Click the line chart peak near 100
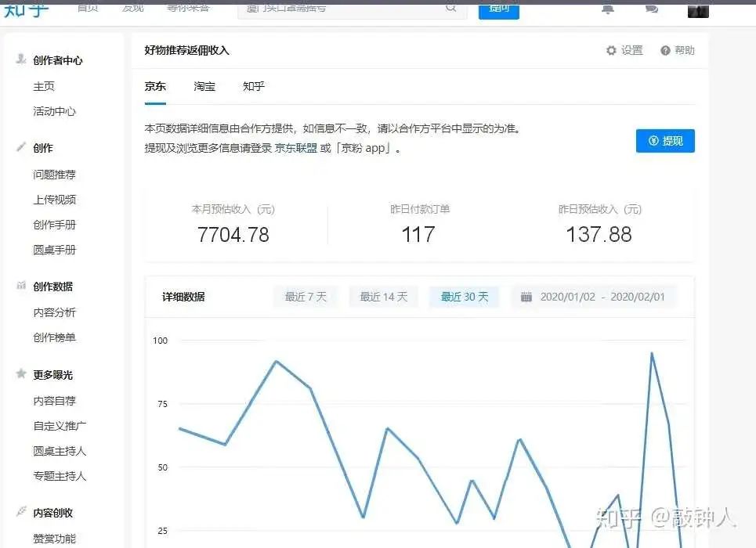 651,354
